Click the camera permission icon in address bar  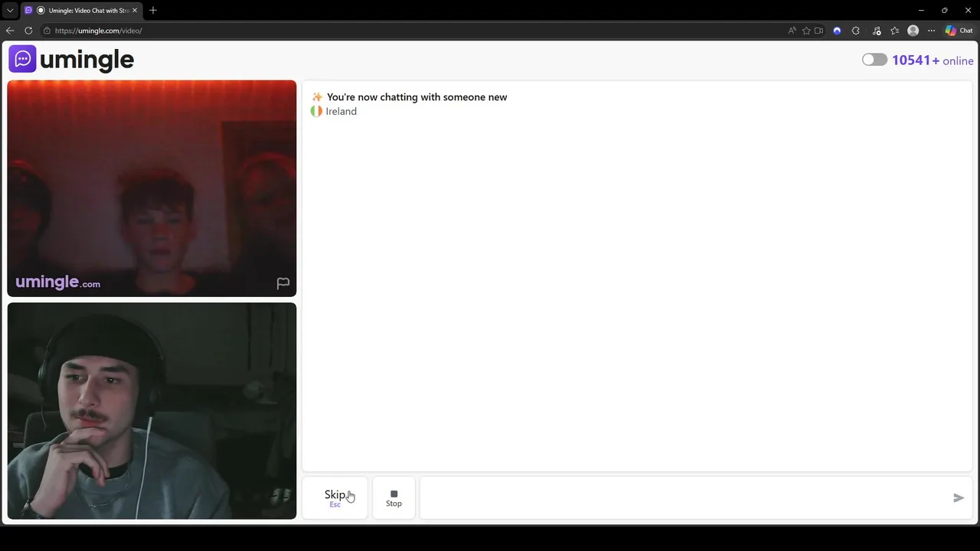pos(818,31)
